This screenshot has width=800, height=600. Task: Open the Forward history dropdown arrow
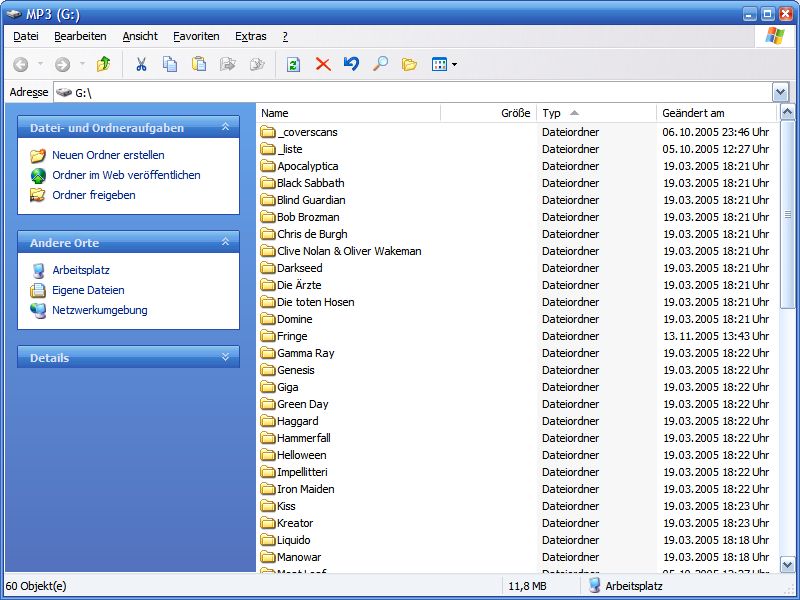(x=82, y=64)
